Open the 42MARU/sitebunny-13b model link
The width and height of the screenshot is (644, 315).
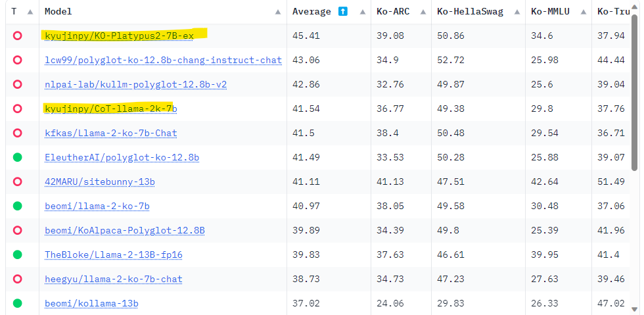click(x=100, y=182)
